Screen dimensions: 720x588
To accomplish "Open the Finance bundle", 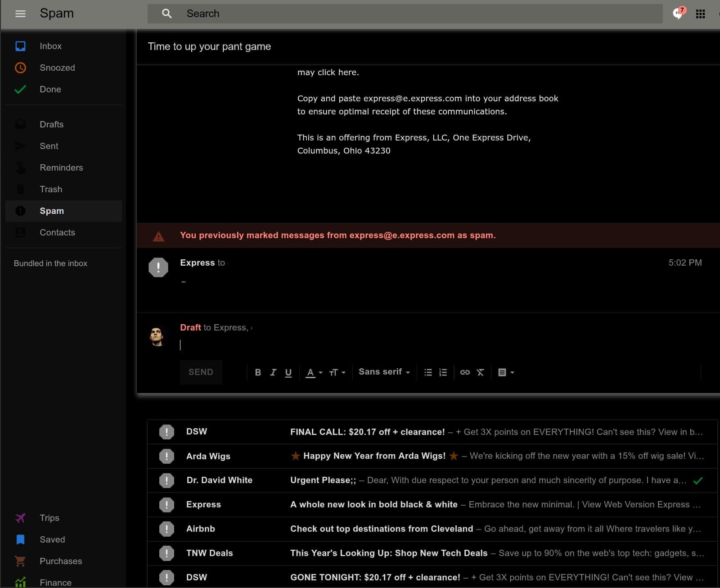I will [x=55, y=582].
